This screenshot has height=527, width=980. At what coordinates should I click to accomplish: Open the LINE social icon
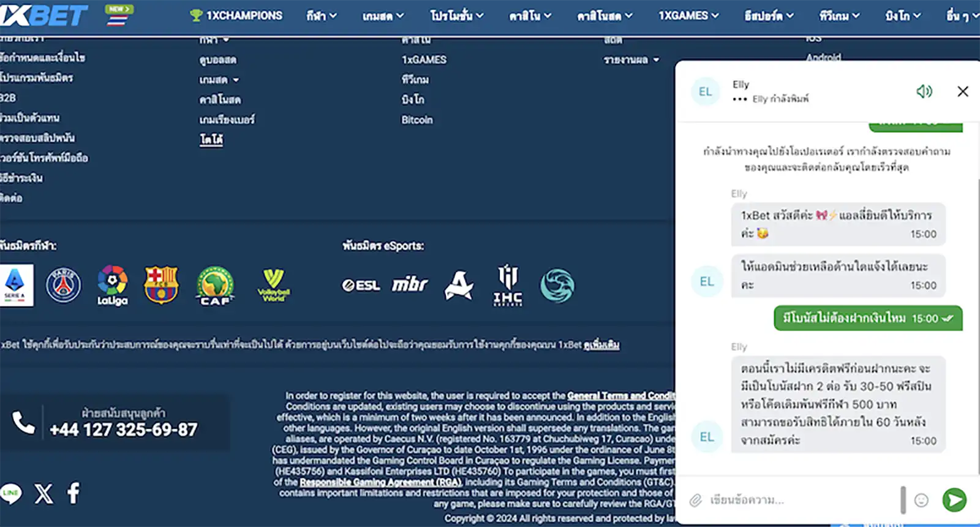(10, 493)
